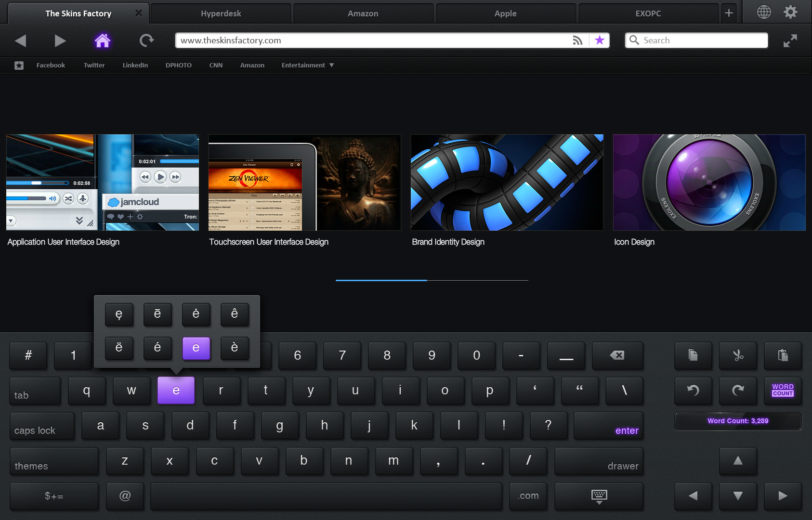Click the page progress bar below thumbnails
812x520 pixels.
(432, 280)
